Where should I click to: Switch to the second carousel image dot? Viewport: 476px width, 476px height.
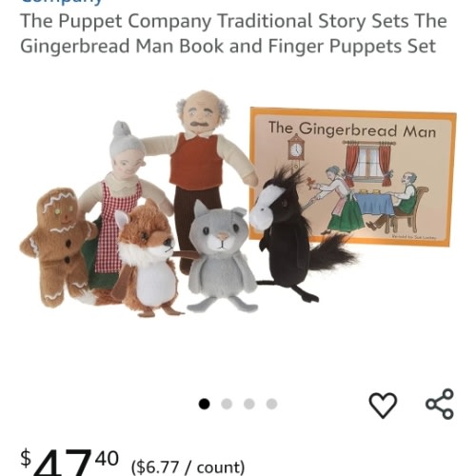pyautogui.click(x=227, y=404)
